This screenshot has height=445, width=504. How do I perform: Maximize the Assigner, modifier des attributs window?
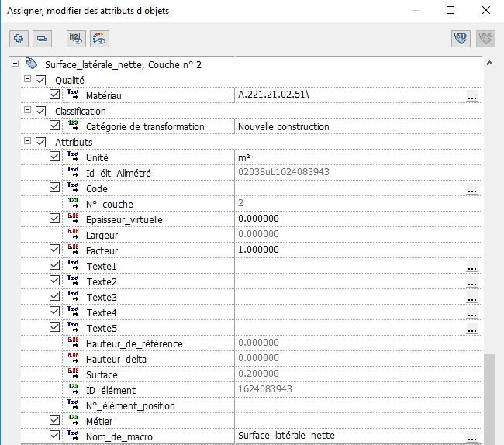(x=450, y=10)
